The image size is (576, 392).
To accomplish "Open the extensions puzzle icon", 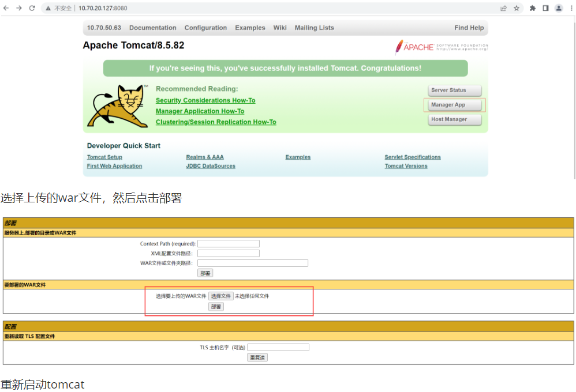I will click(x=533, y=8).
